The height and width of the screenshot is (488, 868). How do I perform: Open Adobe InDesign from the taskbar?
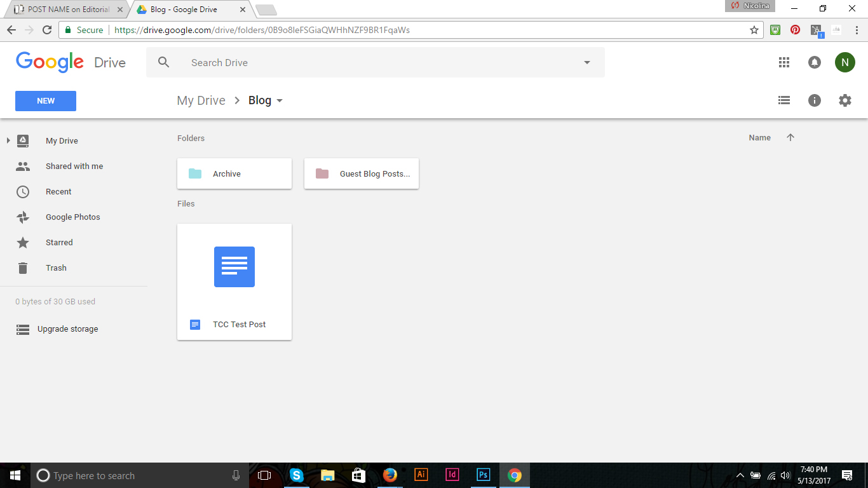pos(452,475)
